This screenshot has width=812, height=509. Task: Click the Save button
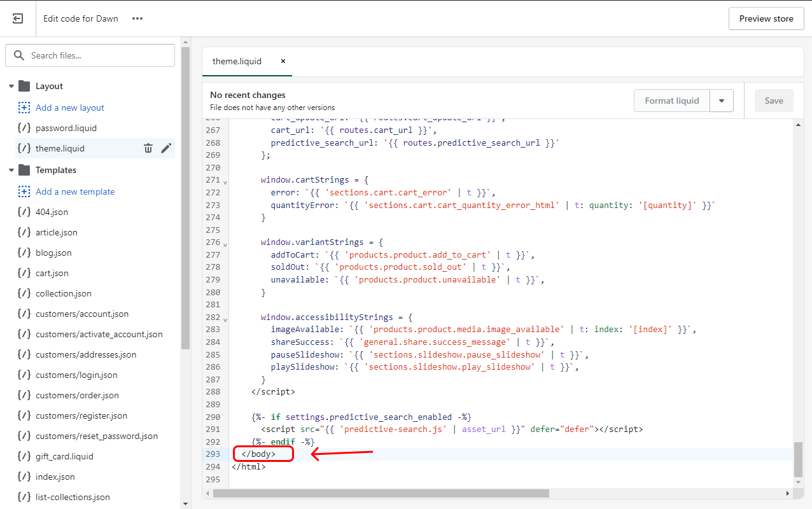pyautogui.click(x=774, y=101)
